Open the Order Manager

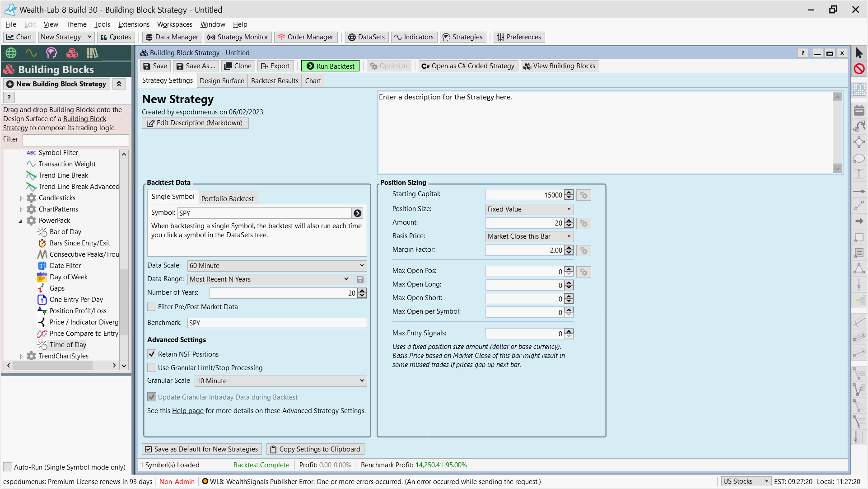tap(305, 37)
